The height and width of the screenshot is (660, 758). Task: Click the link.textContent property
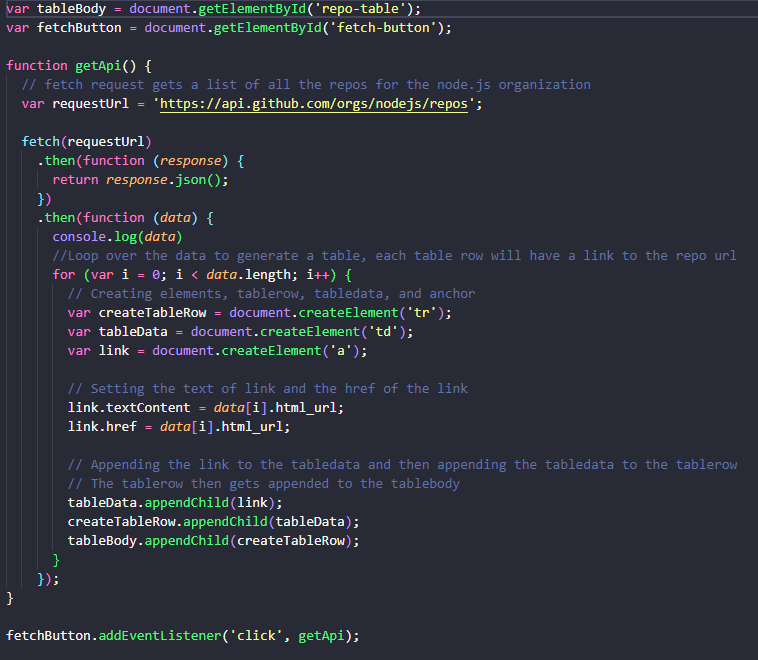pyautogui.click(x=129, y=408)
